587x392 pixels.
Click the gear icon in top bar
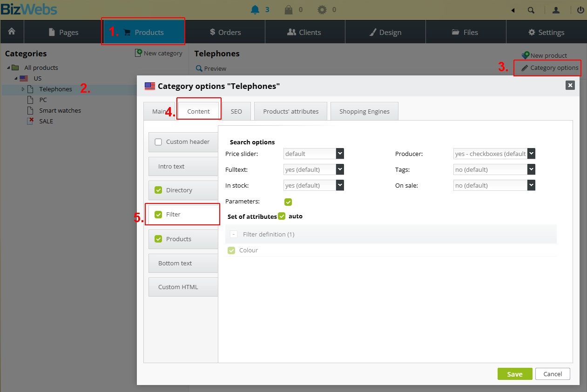pos(322,10)
